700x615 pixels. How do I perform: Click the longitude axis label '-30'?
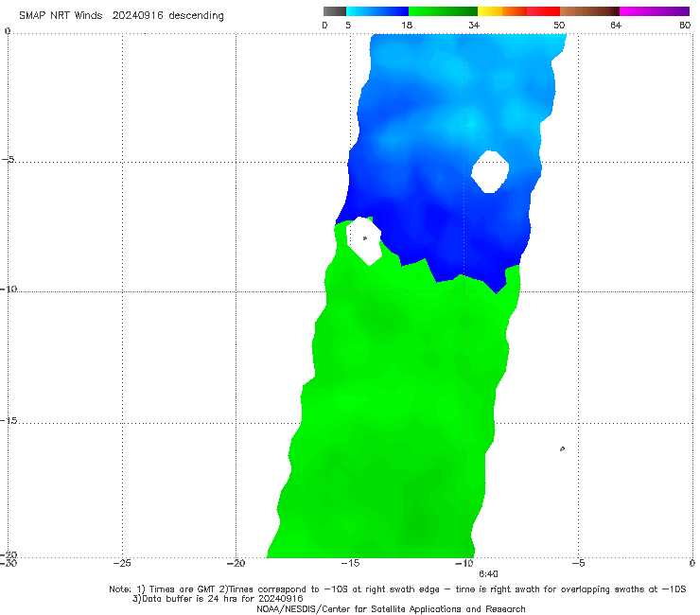pos(8,563)
